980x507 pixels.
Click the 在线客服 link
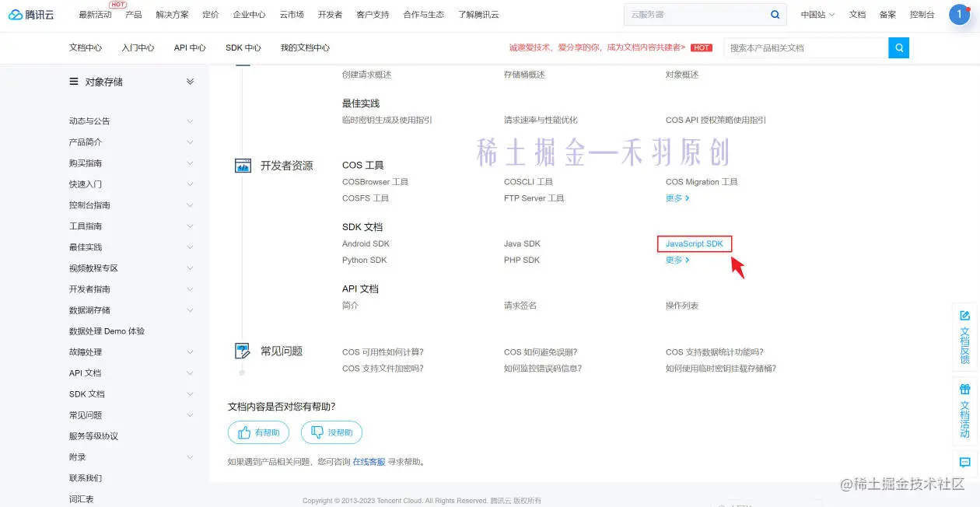[x=369, y=462]
